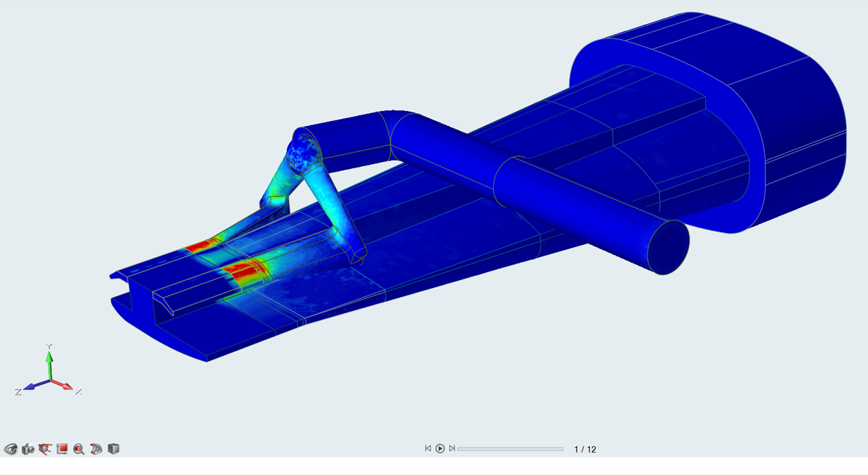Screen dimensions: 868x475
Task: Activate the section clipping box tool
Action: coord(45,449)
